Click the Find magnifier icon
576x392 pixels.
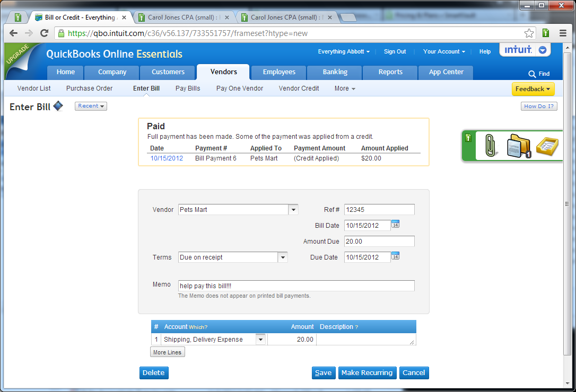[532, 74]
